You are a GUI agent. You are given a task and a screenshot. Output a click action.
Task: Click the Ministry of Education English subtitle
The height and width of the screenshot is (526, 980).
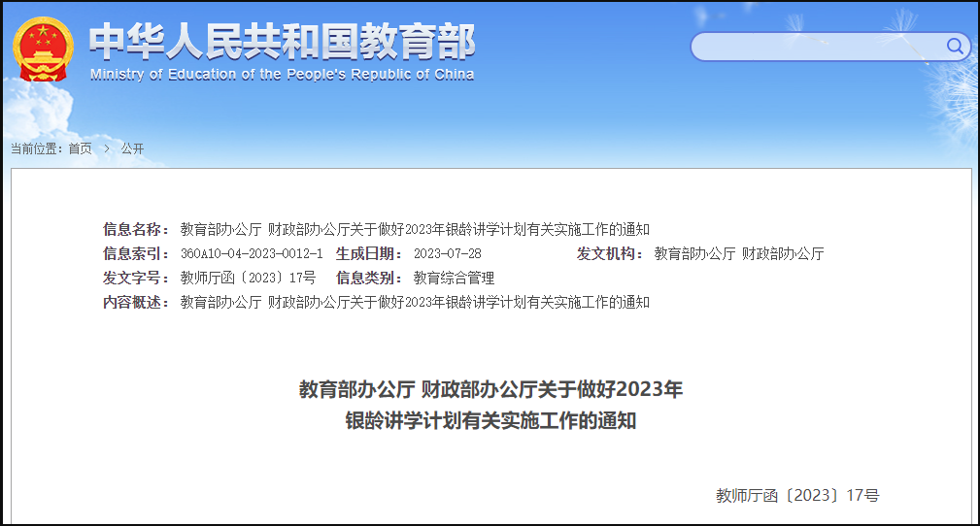[282, 75]
